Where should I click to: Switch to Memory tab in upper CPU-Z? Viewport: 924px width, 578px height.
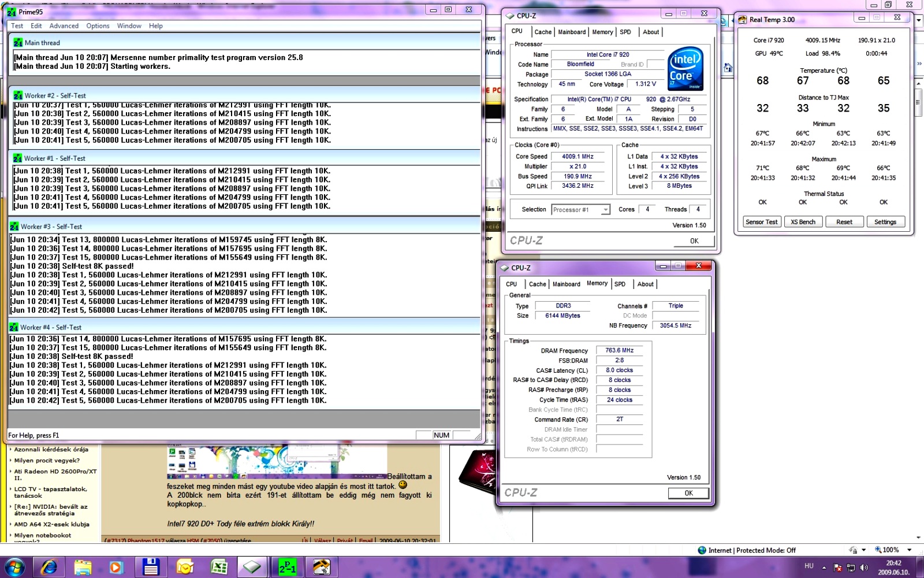tap(602, 32)
